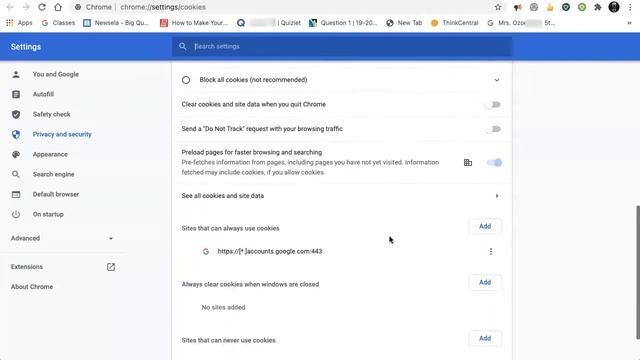
Task: Expand the Advanced section in sidebar
Action: (62, 238)
